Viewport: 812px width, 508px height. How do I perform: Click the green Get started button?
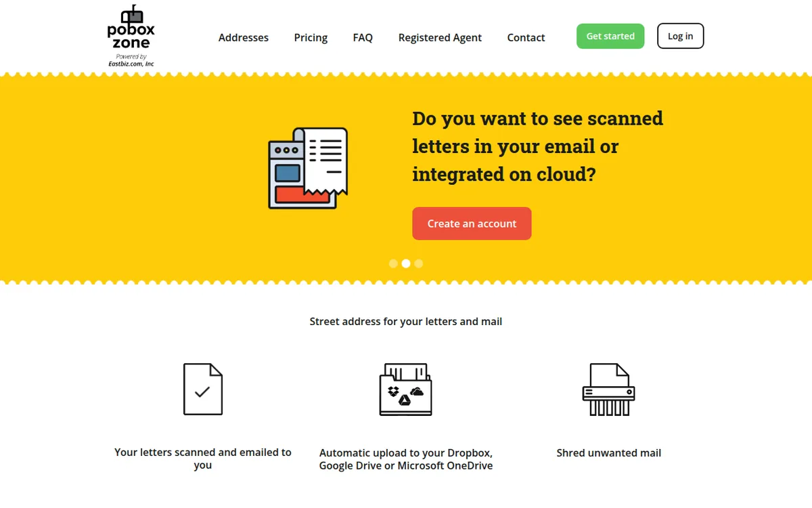click(610, 36)
